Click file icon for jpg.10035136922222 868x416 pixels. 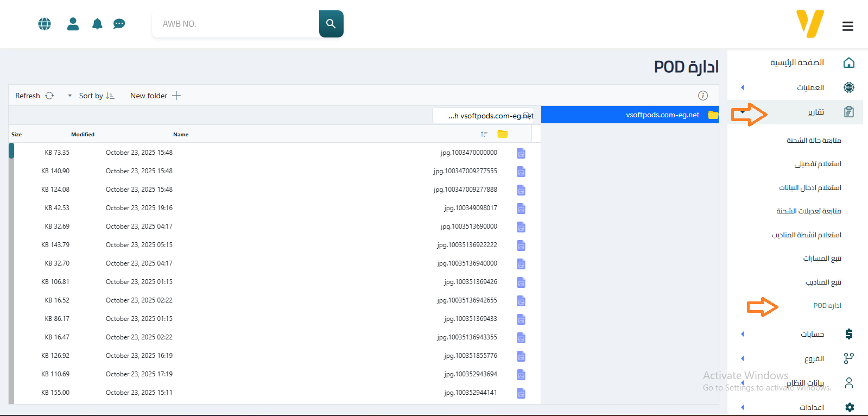[x=521, y=245]
